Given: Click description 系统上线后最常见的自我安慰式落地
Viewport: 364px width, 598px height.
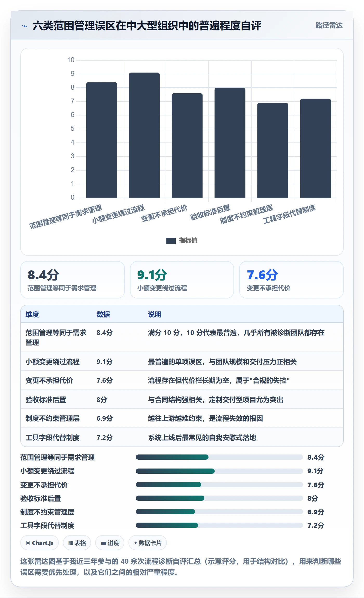Looking at the screenshot, I should 202,438.
